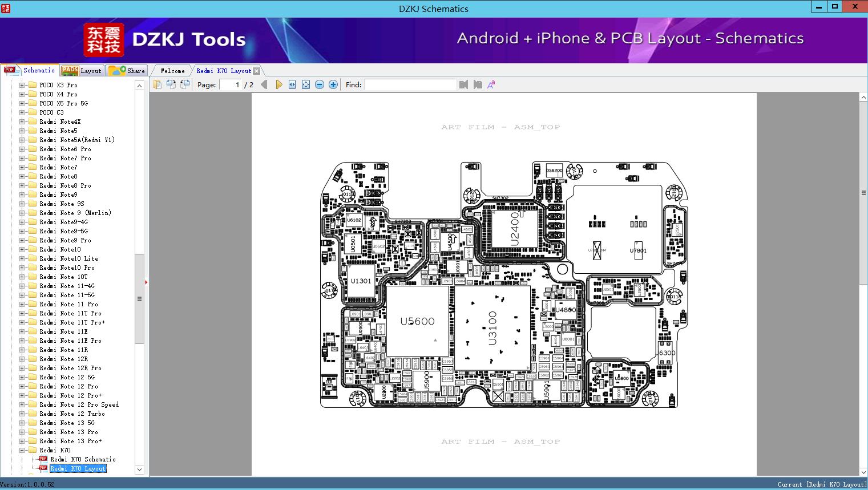
Task: Close the Redmi K70 Layout tab
Action: (x=257, y=71)
